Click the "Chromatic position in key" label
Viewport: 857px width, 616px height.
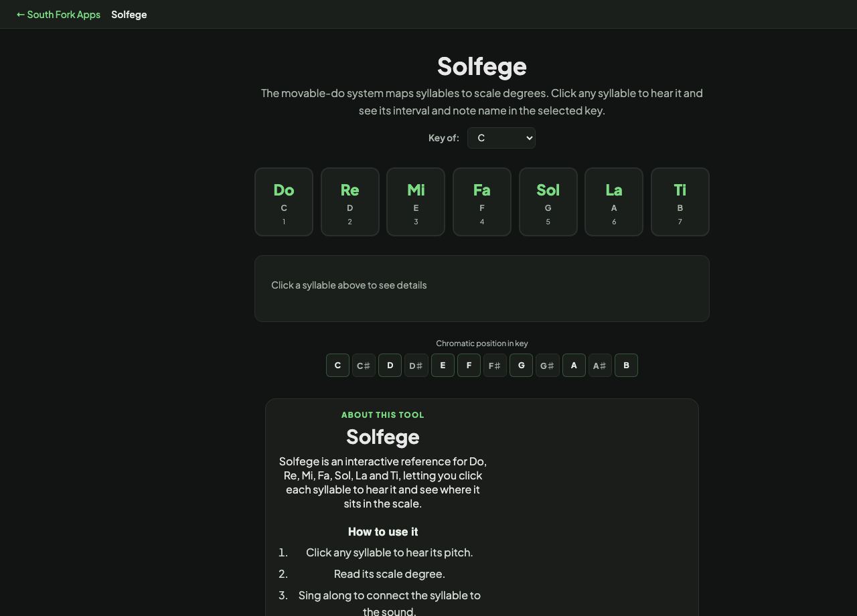[482, 343]
